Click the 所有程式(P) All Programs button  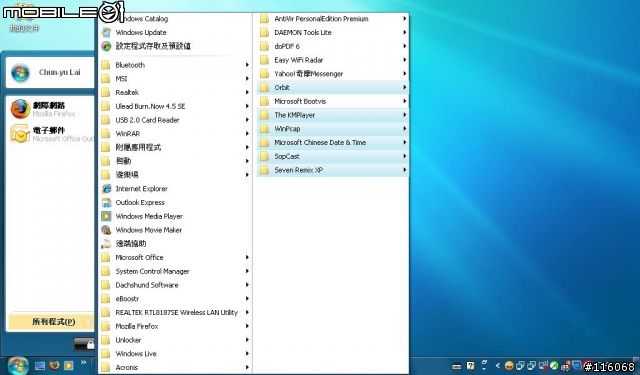tap(51, 322)
